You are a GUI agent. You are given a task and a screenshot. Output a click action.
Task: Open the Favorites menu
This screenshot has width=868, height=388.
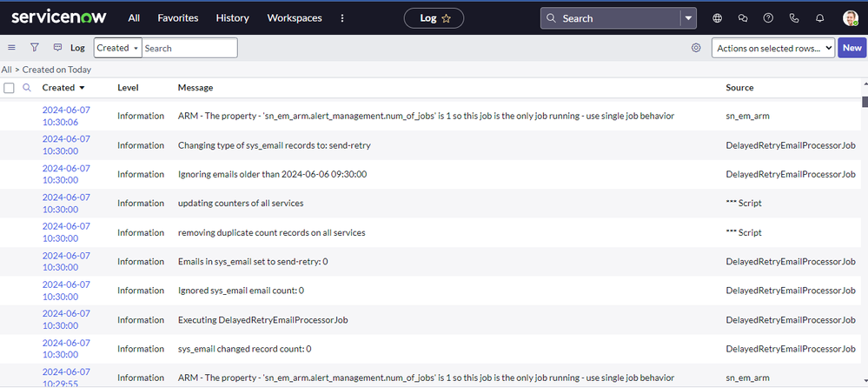178,18
